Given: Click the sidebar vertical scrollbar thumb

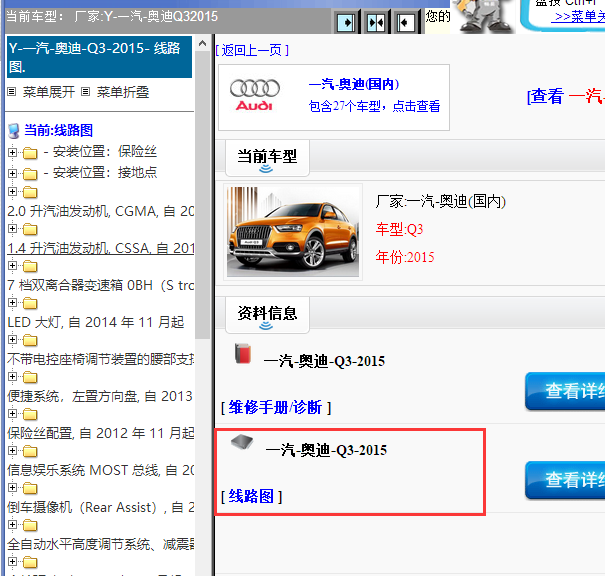Looking at the screenshot, I should [x=202, y=195].
